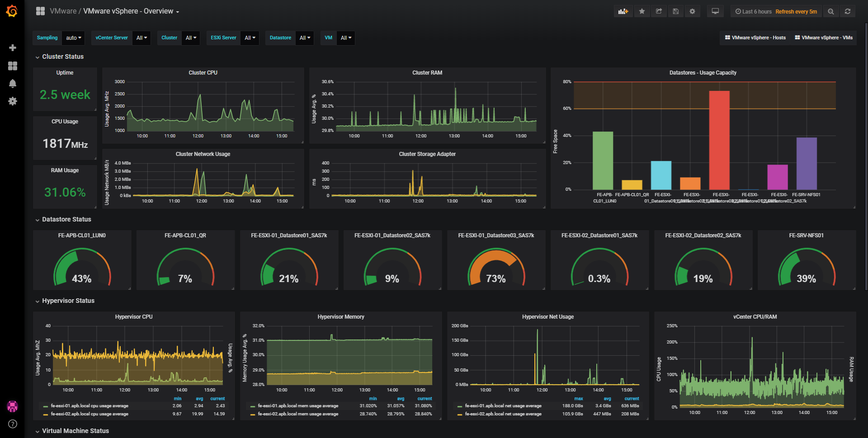The height and width of the screenshot is (438, 868).
Task: Cycle view mode monitor icon
Action: (715, 11)
